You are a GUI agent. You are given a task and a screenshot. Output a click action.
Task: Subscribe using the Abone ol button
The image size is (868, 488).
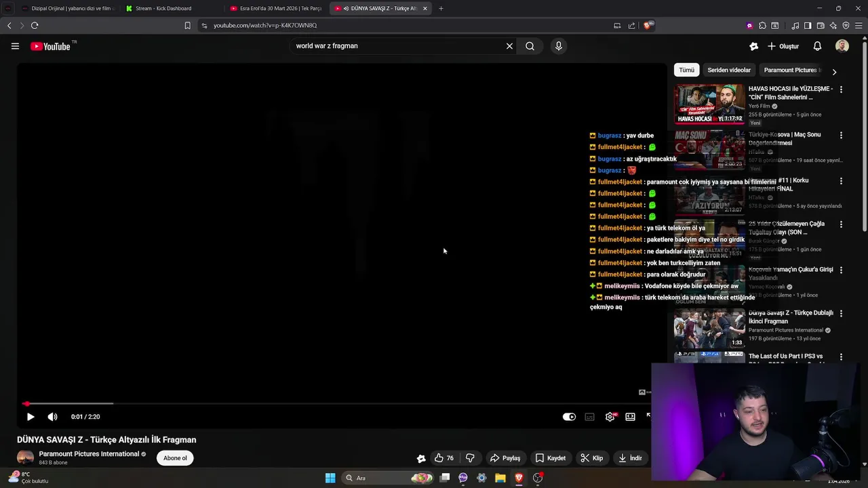coord(175,458)
